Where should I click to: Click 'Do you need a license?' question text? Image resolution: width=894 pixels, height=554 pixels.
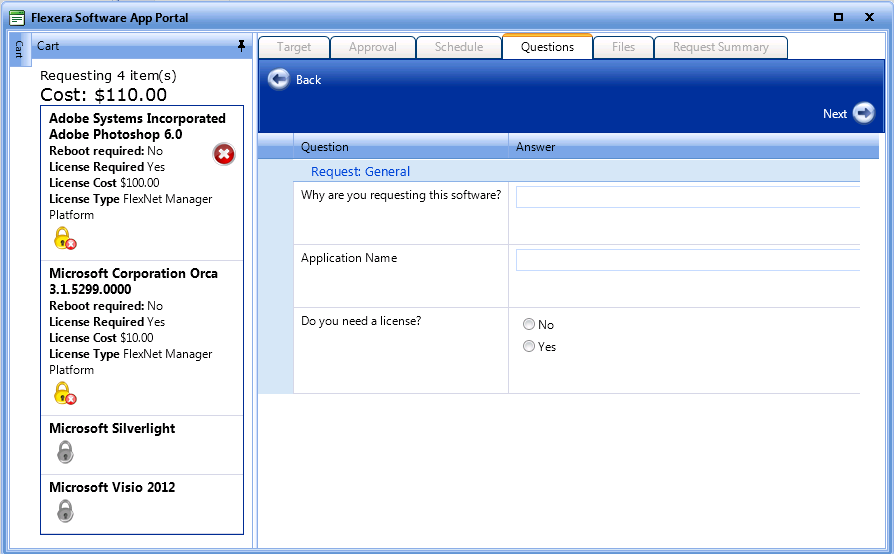pos(361,321)
